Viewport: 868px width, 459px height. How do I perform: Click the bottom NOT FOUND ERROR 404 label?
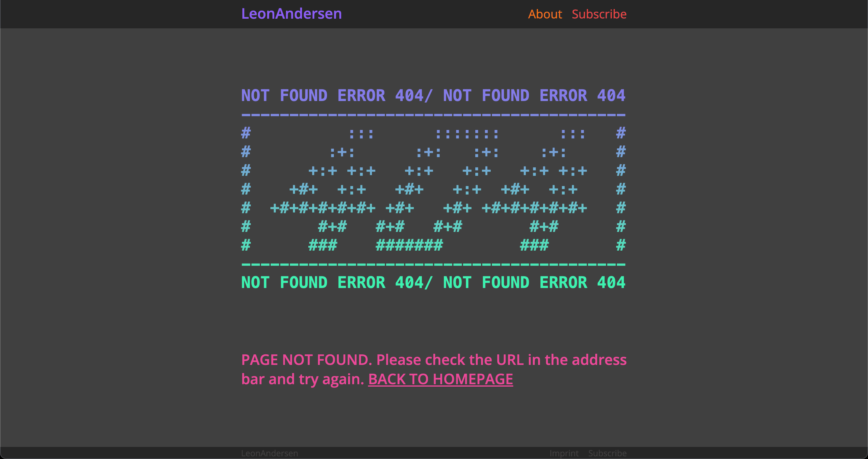[433, 281]
